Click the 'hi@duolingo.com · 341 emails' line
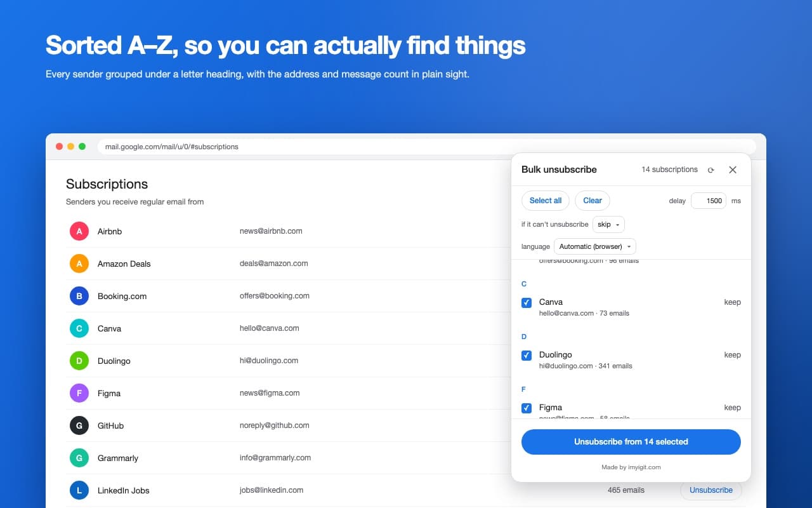 (x=586, y=366)
